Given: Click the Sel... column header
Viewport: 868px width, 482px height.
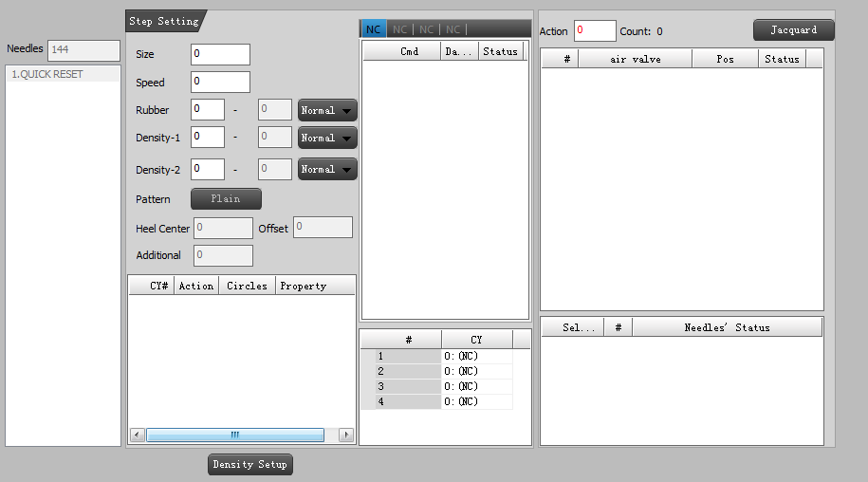Looking at the screenshot, I should point(572,327).
